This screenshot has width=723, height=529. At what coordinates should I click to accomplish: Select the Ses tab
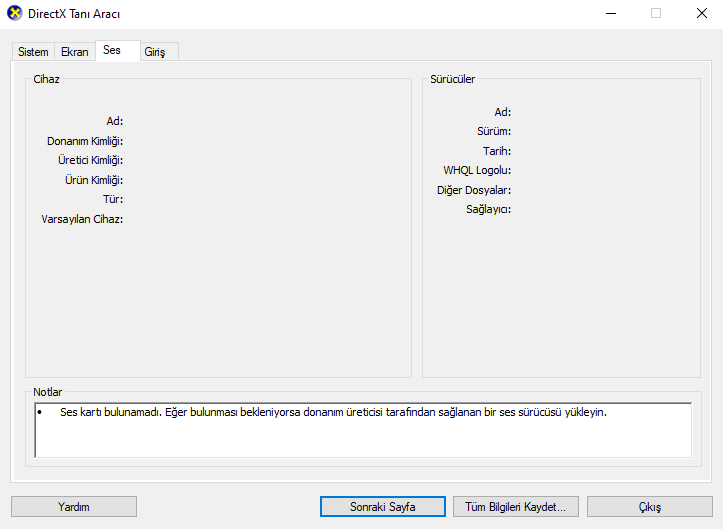[x=118, y=50]
